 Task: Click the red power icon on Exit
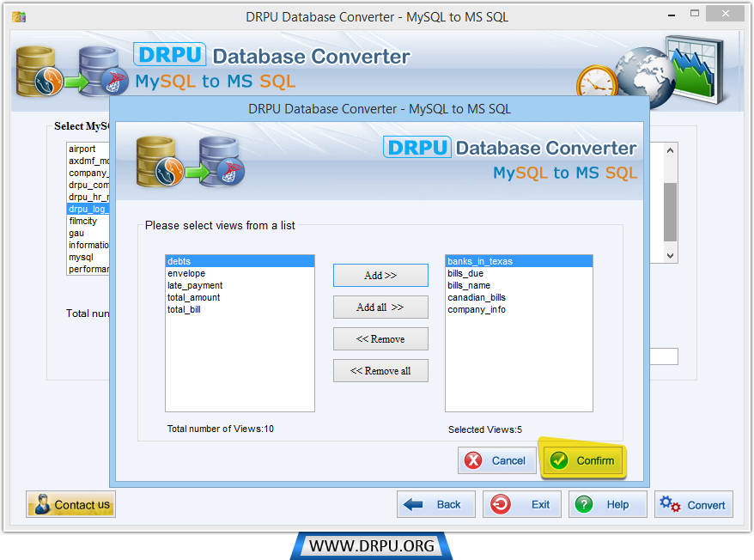(x=500, y=504)
